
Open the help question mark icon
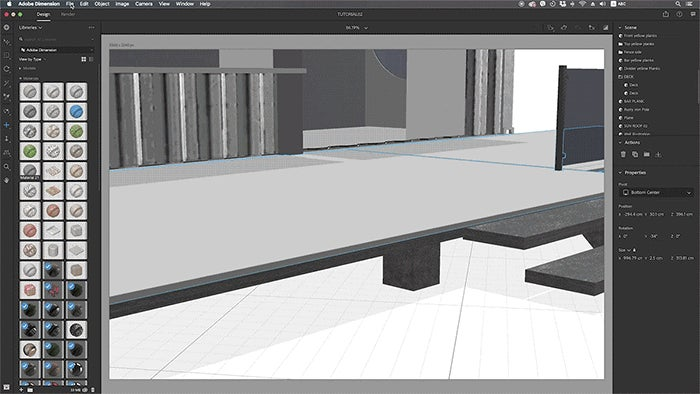(x=679, y=14)
